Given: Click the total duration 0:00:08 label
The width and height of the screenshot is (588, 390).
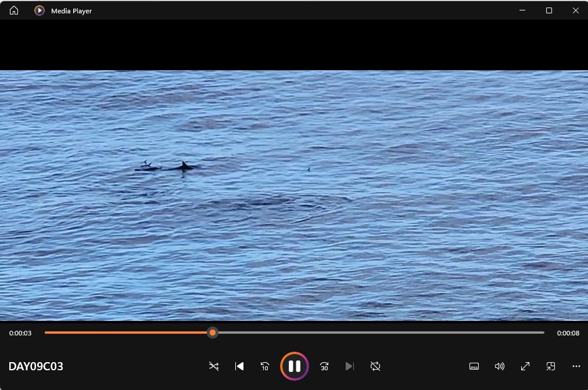Looking at the screenshot, I should click(568, 333).
